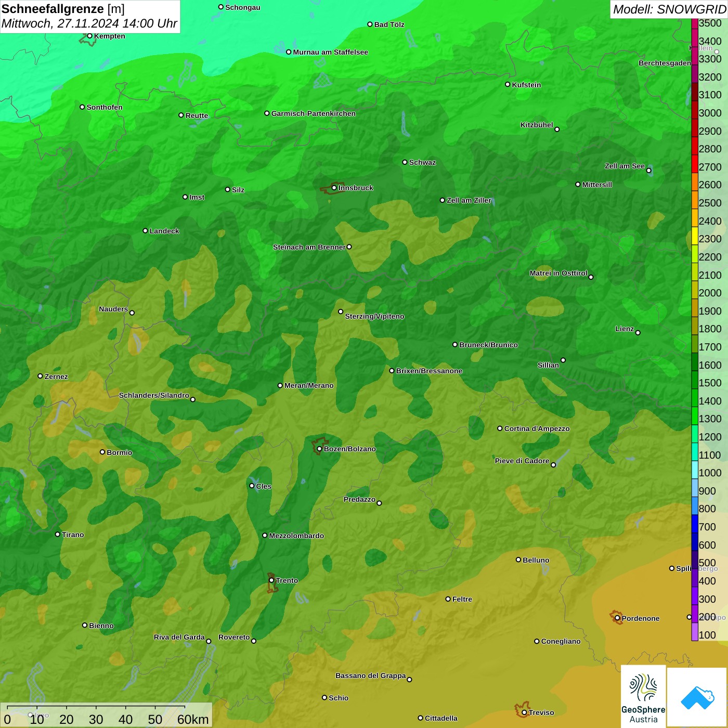728x728 pixels.
Task: Click the date Mittwoch, 27.11.2024 14:00 Uhr
Action: point(89,23)
